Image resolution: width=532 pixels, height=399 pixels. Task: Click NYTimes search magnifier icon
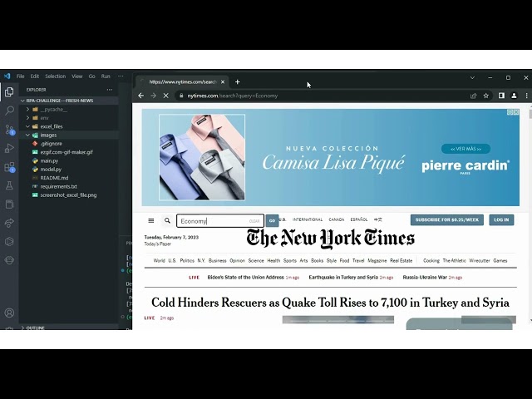(167, 220)
